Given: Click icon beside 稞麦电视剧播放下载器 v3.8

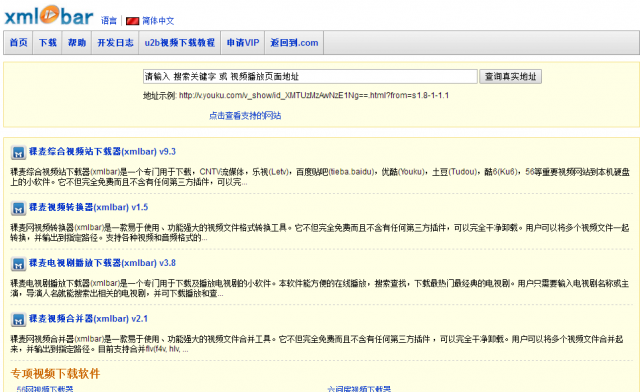Looking at the screenshot, I should (x=18, y=264).
